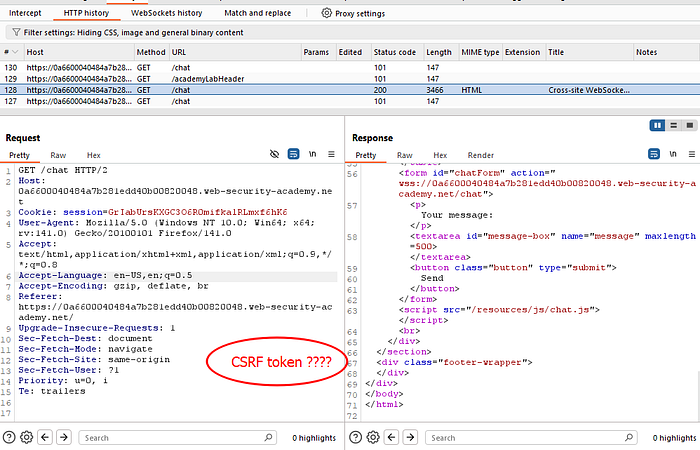The height and width of the screenshot is (450, 700).
Task: Select history row 128 with status 200
Action: (x=350, y=90)
